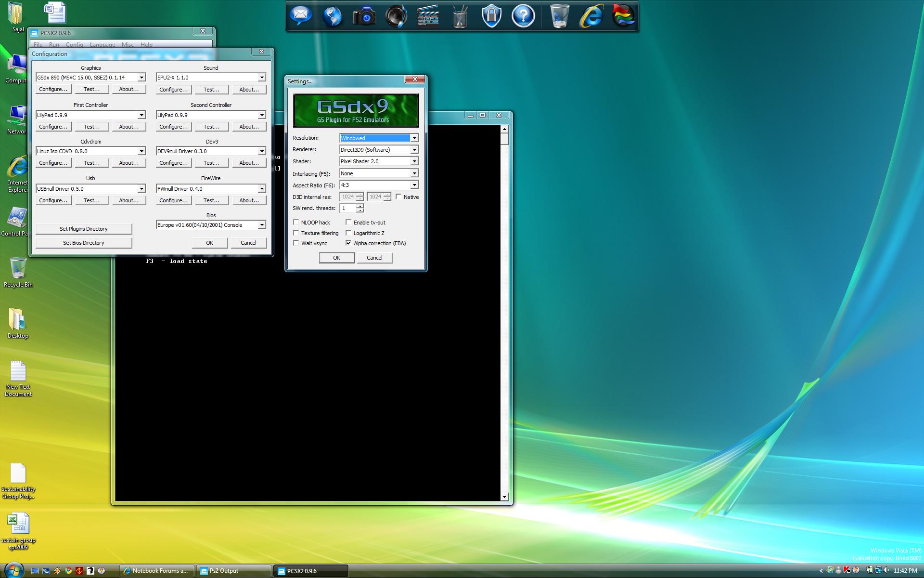Open the speaker audio icon in dock
This screenshot has width=924, height=578.
pos(396,16)
